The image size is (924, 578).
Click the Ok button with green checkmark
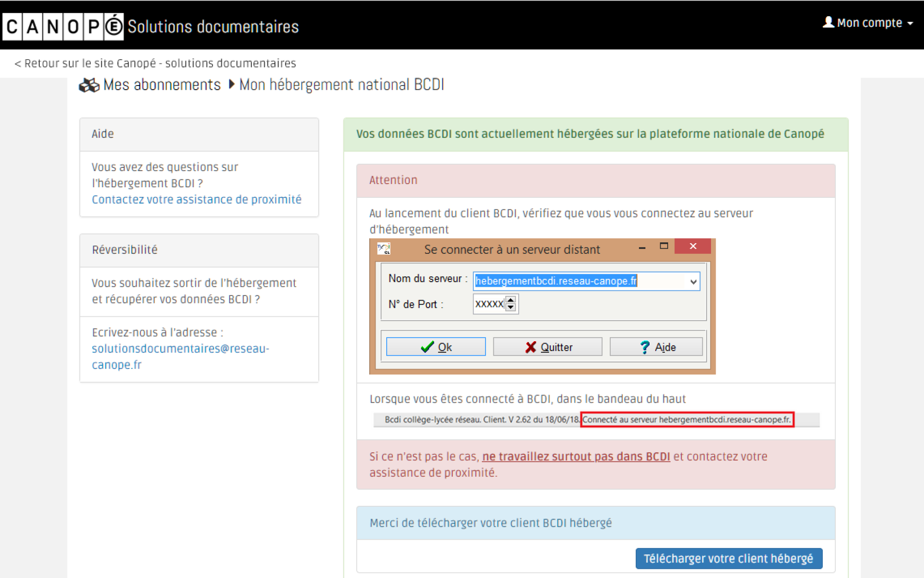click(436, 347)
